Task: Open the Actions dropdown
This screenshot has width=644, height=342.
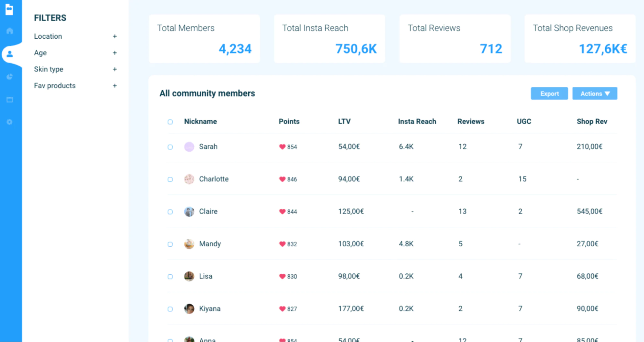Action: [x=594, y=94]
